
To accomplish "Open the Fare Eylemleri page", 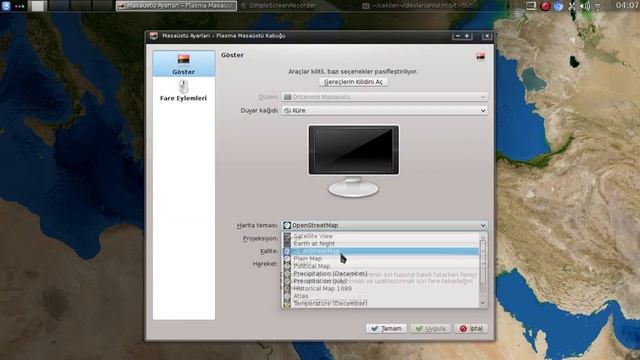I will coord(184,91).
